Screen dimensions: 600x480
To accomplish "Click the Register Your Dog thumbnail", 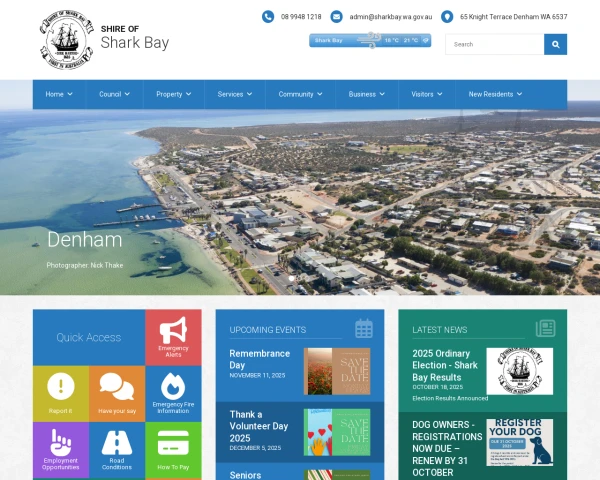I will pos(520,442).
